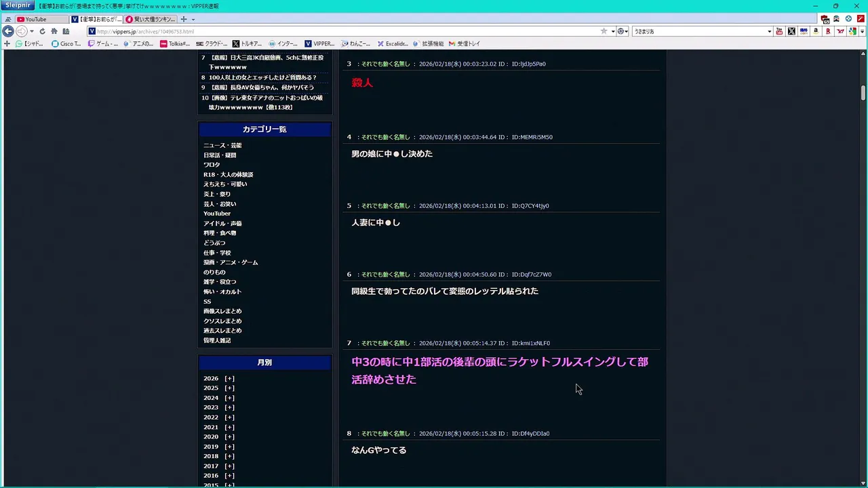Click the page vertical scrollbar thumb
The image size is (868, 488).
point(863,93)
